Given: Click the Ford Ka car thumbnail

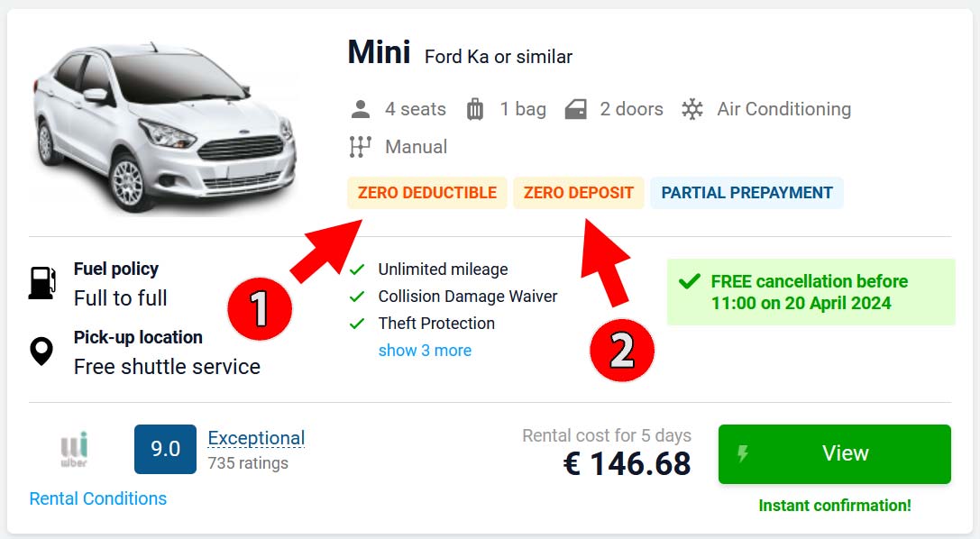Looking at the screenshot, I should coord(165,128).
